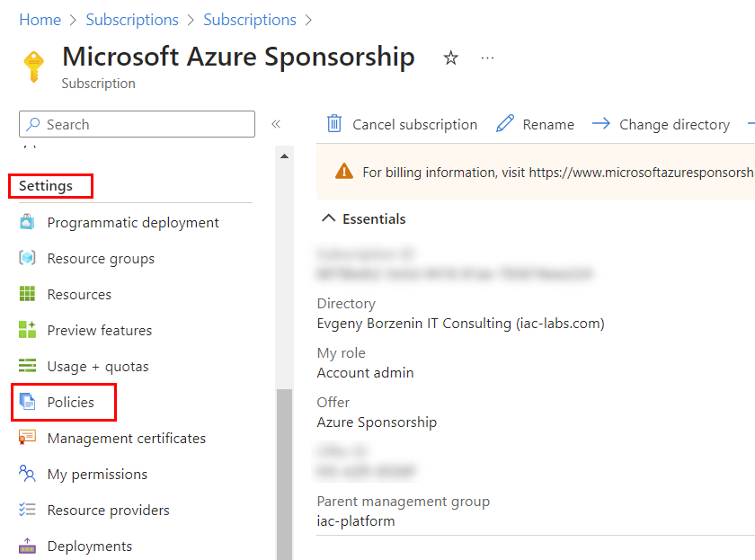The image size is (755, 560).
Task: Open Resource groups from the menu
Action: point(99,258)
